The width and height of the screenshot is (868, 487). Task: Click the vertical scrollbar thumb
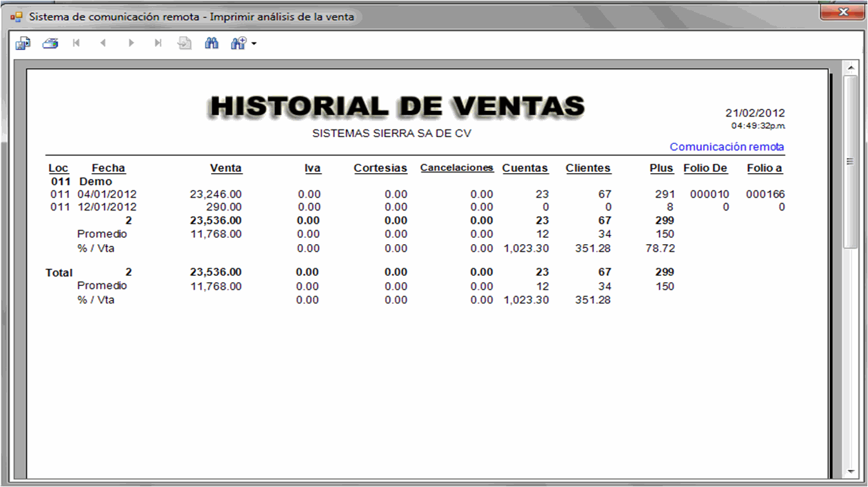coord(850,162)
